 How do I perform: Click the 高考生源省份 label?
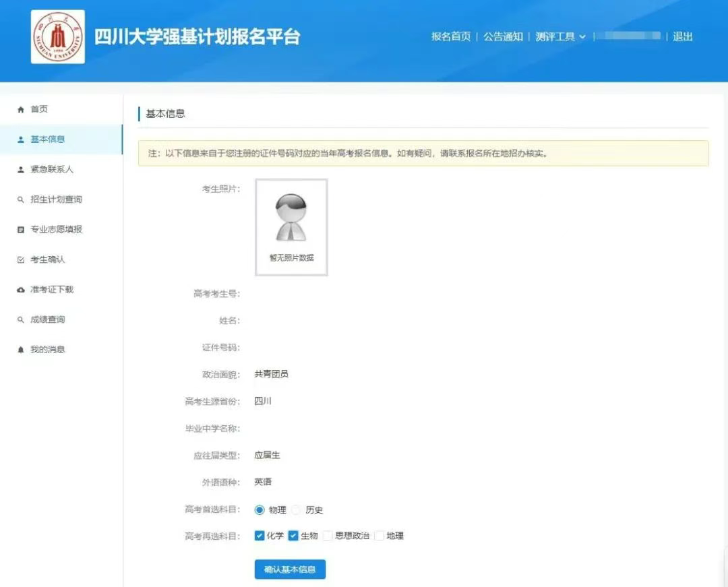[x=212, y=402]
